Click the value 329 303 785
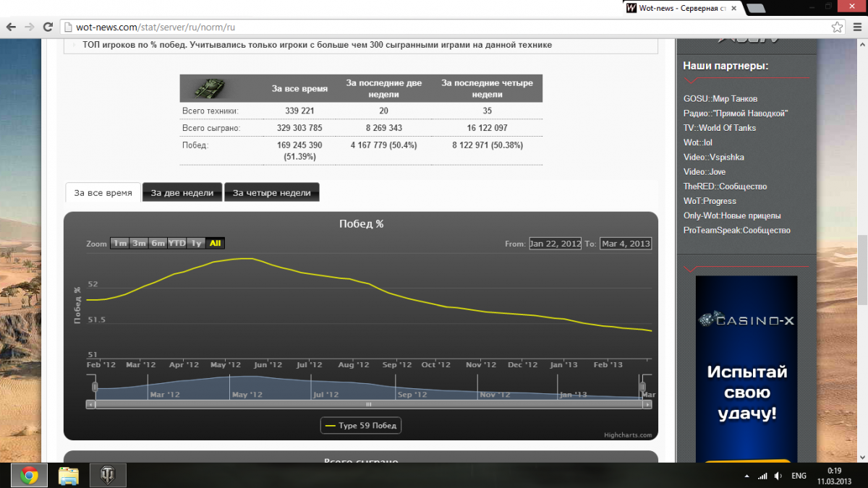 tap(299, 128)
